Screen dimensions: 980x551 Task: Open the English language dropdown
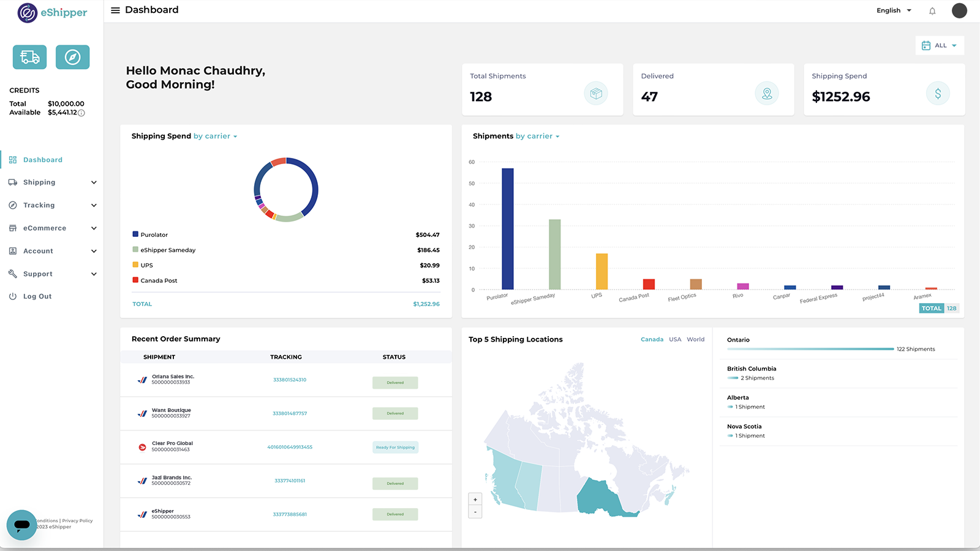tap(894, 10)
